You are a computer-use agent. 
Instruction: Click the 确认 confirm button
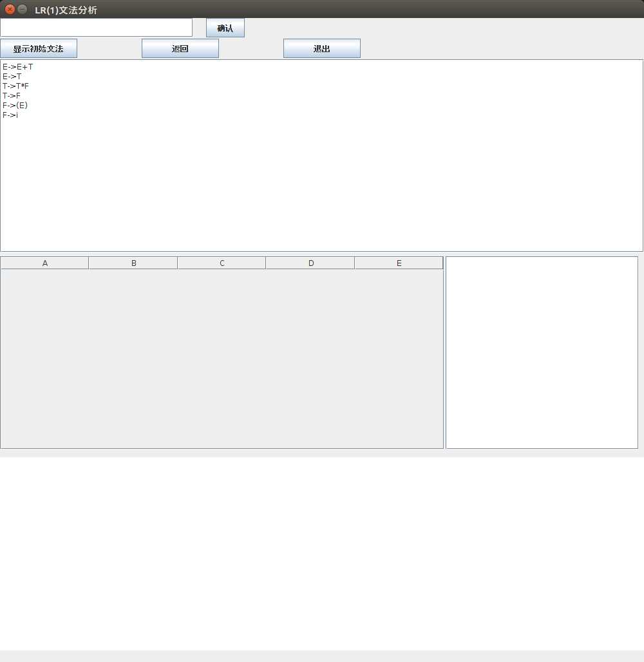[225, 28]
